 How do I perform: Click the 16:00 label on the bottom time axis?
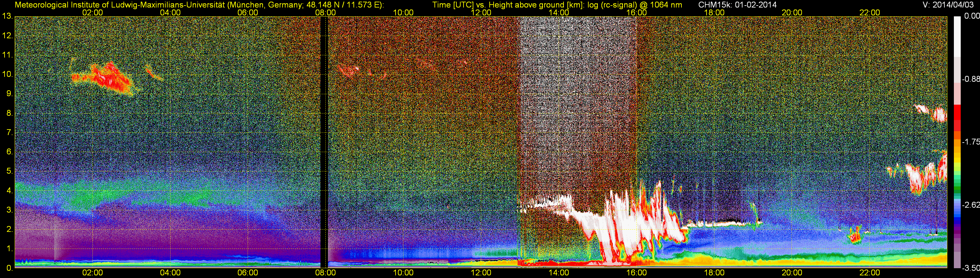click(x=636, y=273)
